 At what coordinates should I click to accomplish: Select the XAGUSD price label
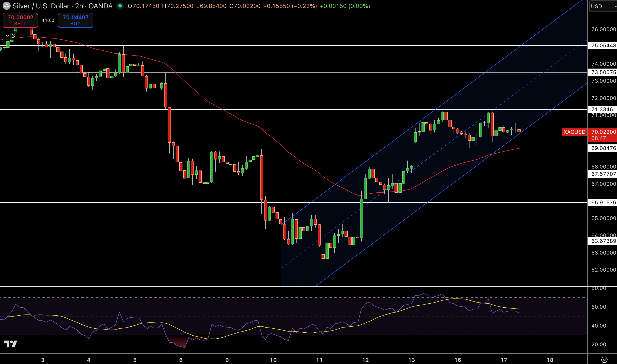tap(574, 132)
